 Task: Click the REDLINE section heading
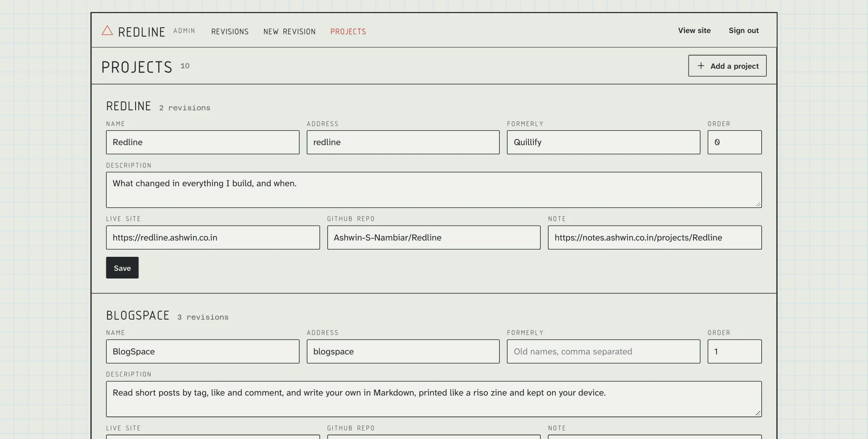[x=128, y=106]
